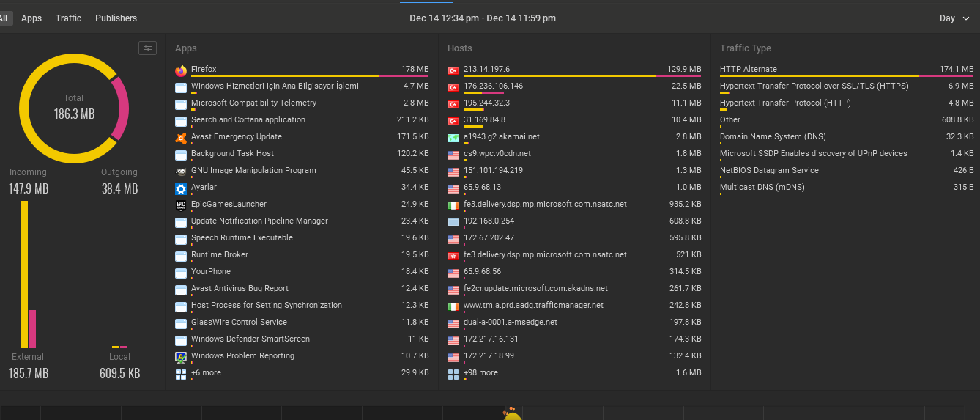The image size is (980, 420).
Task: Click the grid icon beside +98 more
Action: tap(453, 374)
